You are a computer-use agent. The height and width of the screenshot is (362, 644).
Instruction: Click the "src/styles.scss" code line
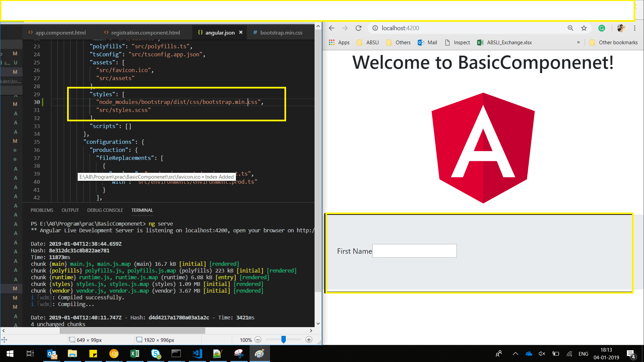pyautogui.click(x=123, y=110)
